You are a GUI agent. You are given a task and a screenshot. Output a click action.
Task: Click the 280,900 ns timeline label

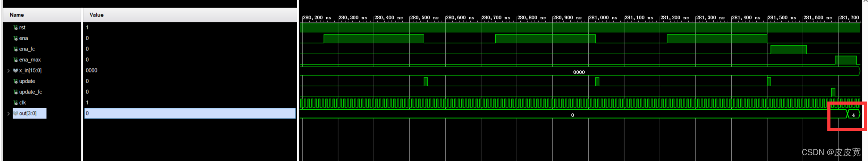point(567,18)
